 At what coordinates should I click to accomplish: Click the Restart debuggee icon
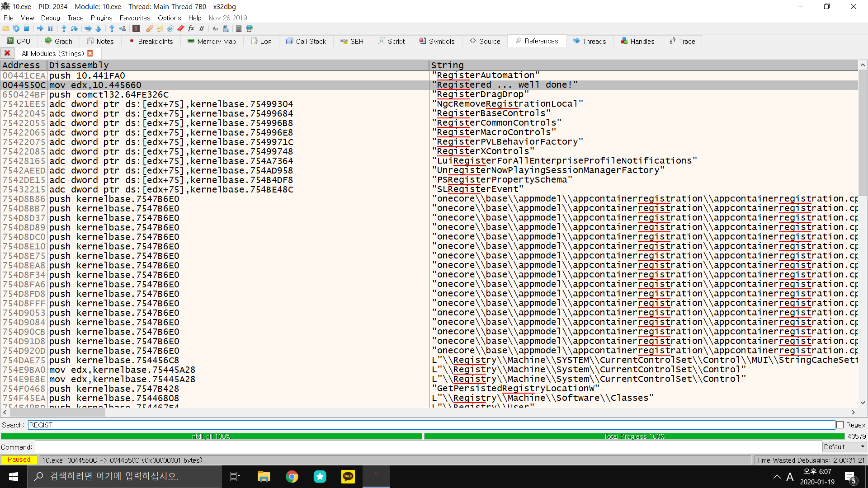pos(16,28)
